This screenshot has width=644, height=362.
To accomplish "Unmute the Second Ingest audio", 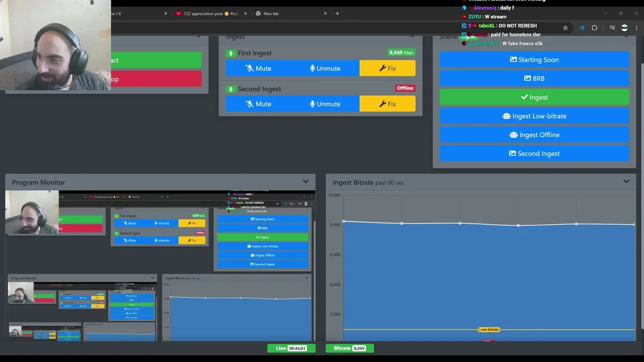I will coord(325,104).
